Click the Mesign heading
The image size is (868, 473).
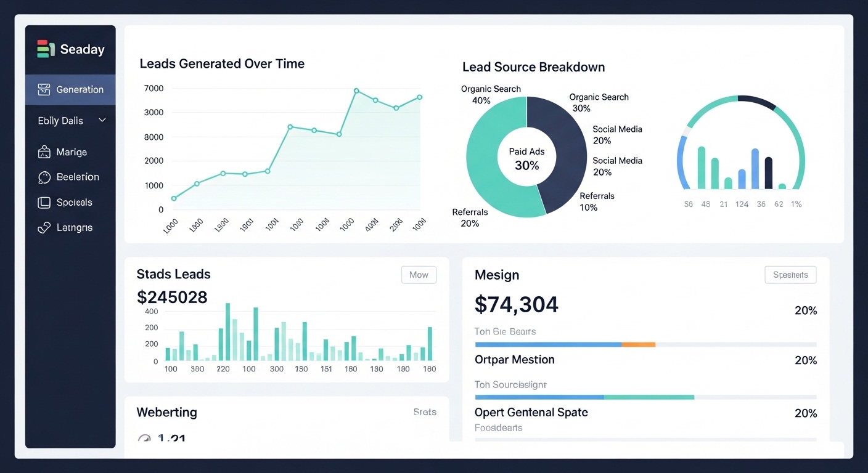click(497, 275)
